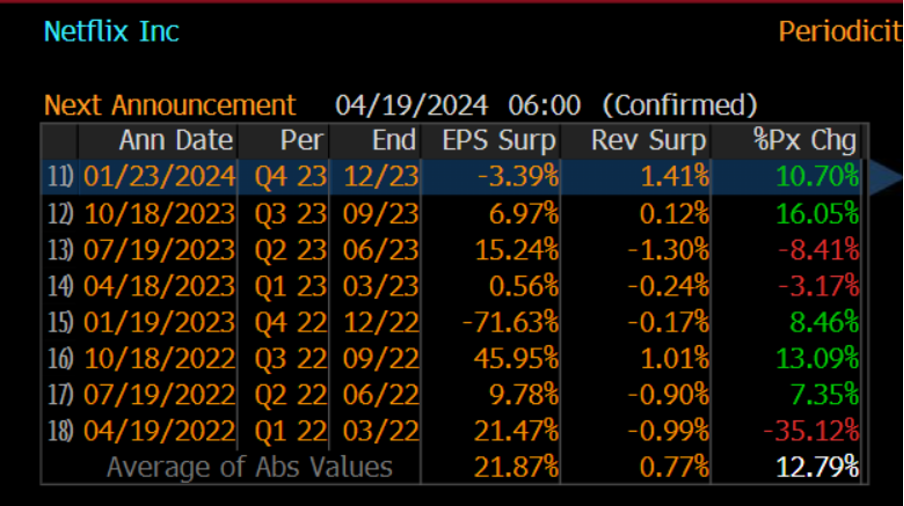
Task: Click the -35.12% price change value
Action: click(811, 431)
